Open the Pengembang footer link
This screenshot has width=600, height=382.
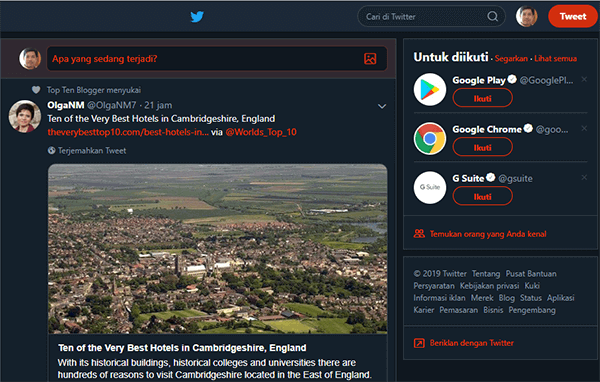tap(532, 310)
